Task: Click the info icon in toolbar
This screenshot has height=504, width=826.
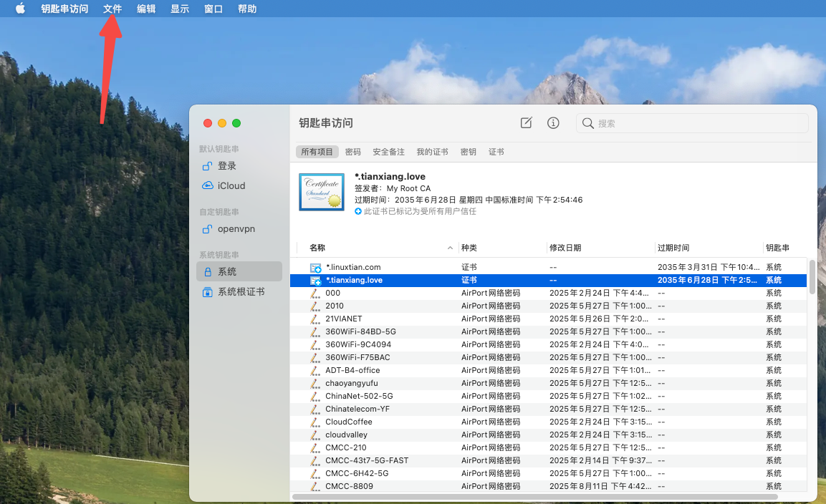Action: 553,123
